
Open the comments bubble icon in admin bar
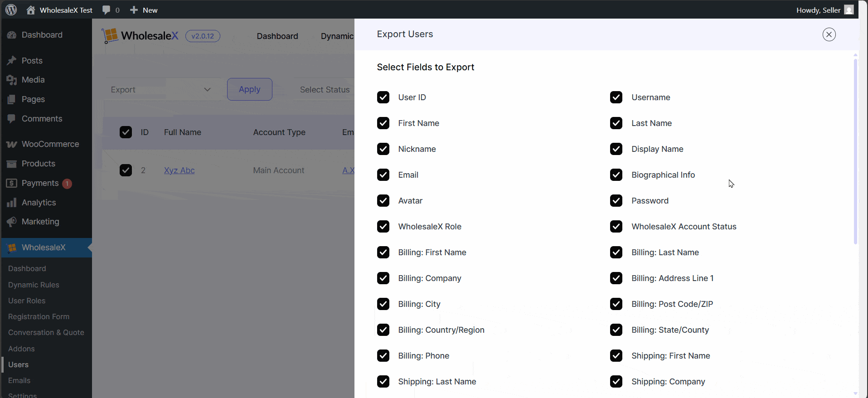(x=107, y=10)
